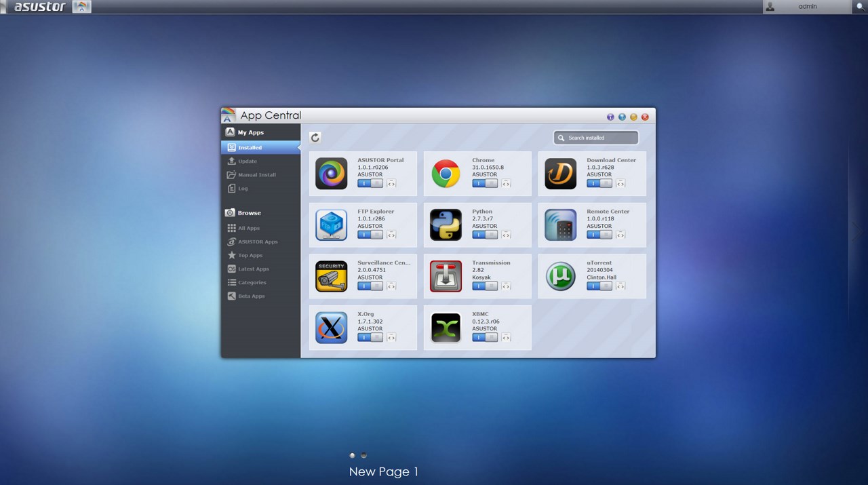Toggle the Python on/off switch
The image size is (868, 485).
point(485,235)
